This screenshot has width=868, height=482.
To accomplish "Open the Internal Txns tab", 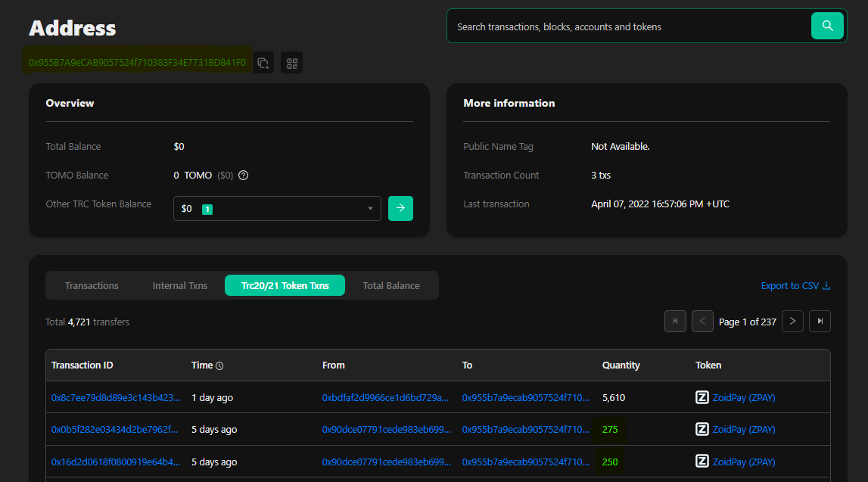I will pyautogui.click(x=180, y=285).
